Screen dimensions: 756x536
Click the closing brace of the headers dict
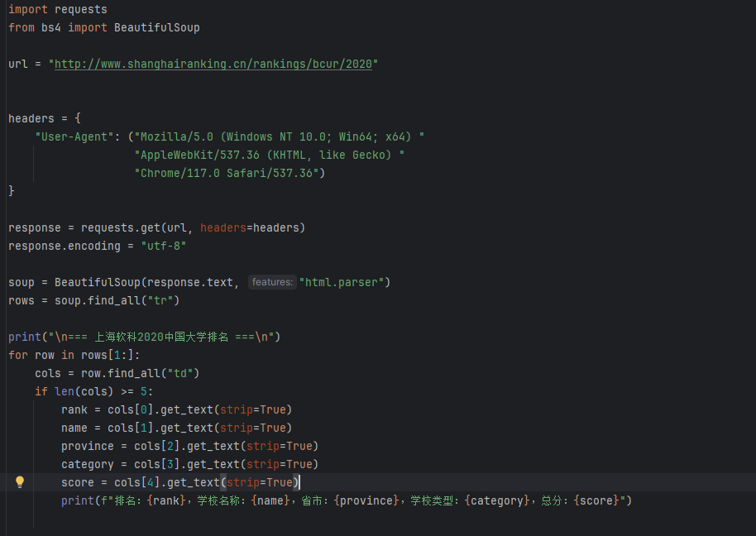pyautogui.click(x=12, y=191)
